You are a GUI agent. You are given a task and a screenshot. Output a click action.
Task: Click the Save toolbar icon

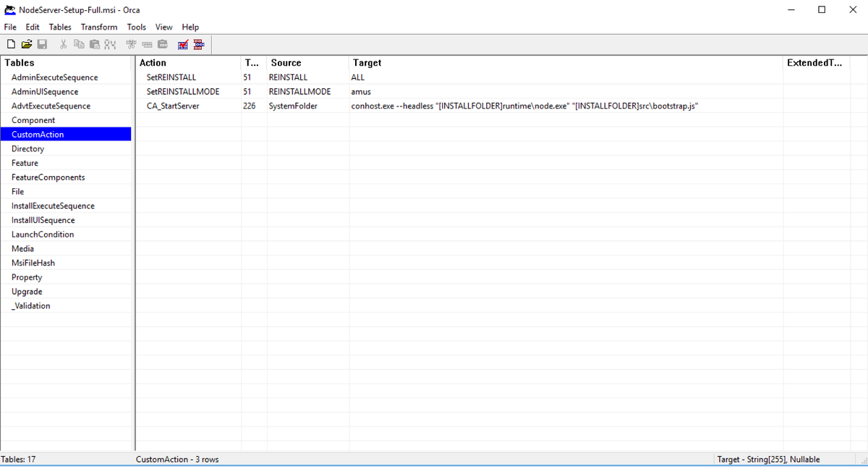(x=42, y=43)
